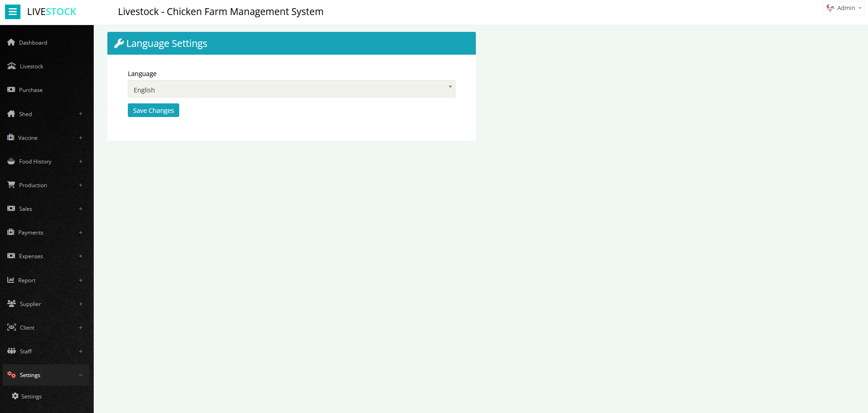Screen dimensions: 868x413
Task: Click the Vaccine sidebar icon
Action: coord(11,138)
